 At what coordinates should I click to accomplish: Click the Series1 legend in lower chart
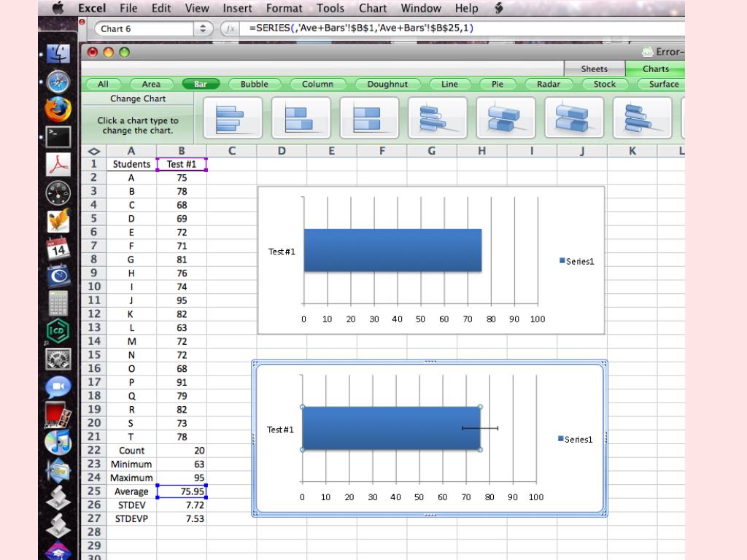[x=575, y=439]
